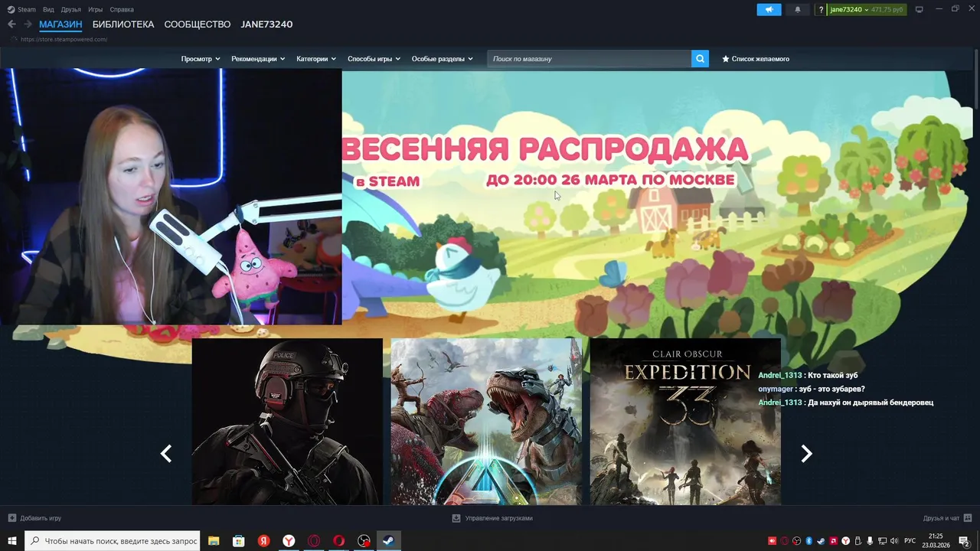Click the Bluetooth tray icon
The width and height of the screenshot is (980, 551).
[x=809, y=541]
